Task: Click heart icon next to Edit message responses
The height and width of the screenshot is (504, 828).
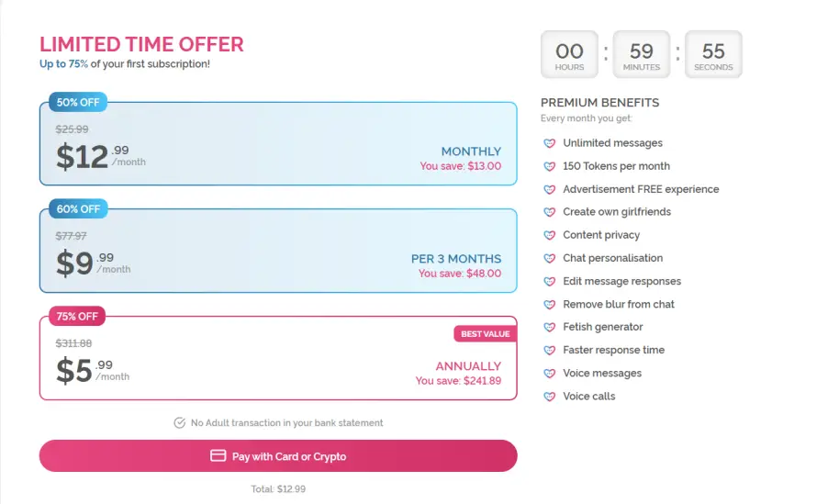Action: (x=549, y=282)
